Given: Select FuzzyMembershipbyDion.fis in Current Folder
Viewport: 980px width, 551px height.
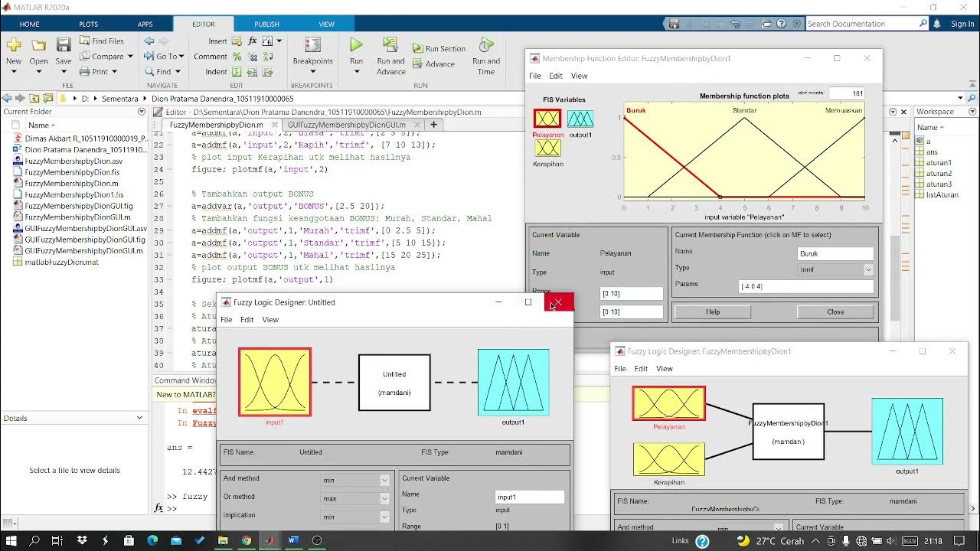Looking at the screenshot, I should pyautogui.click(x=71, y=172).
